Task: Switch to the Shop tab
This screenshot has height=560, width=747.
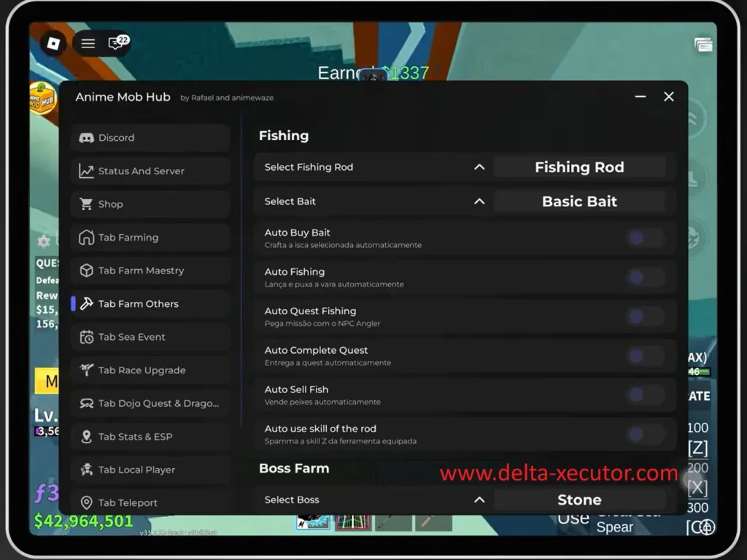Action: pos(150,204)
